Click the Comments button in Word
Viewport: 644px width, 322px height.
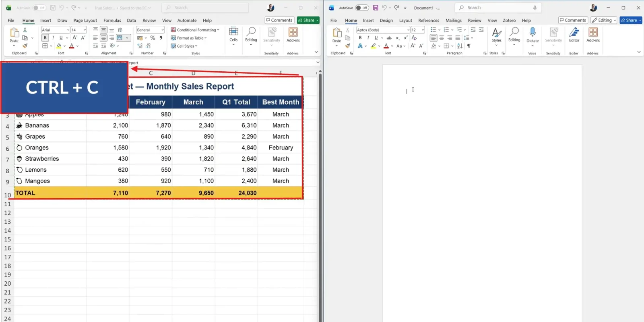click(x=573, y=20)
